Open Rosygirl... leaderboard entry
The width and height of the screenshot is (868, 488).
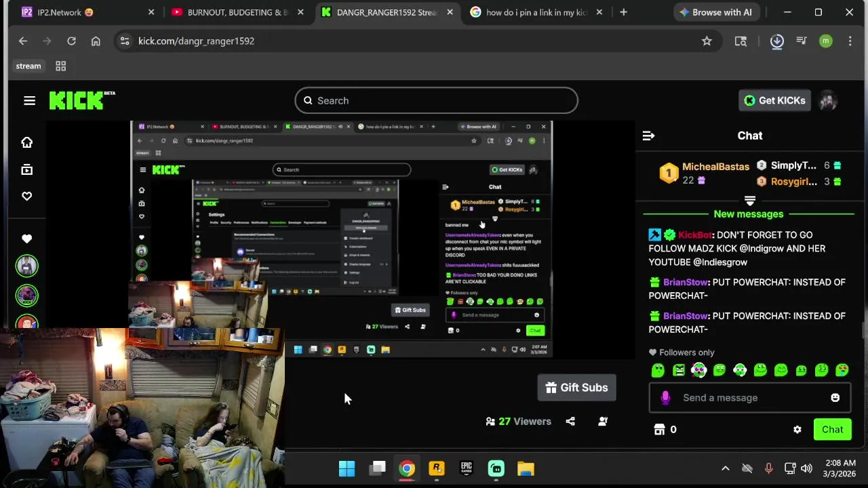(x=799, y=182)
